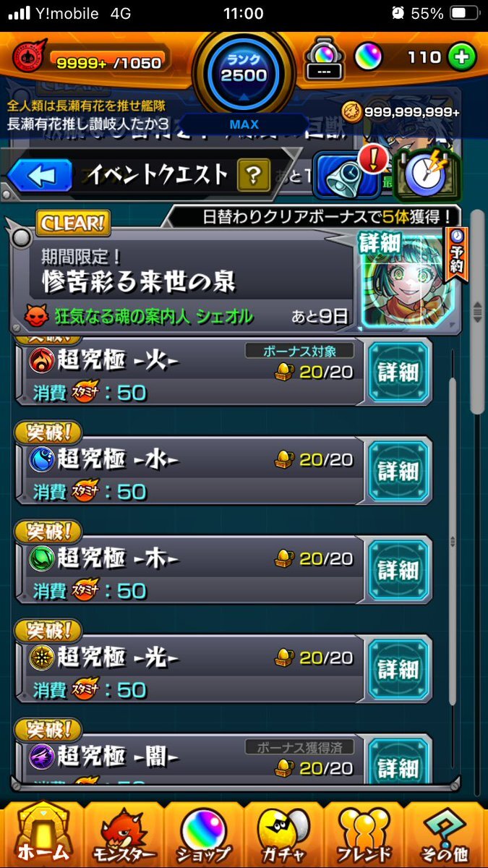The height and width of the screenshot is (868, 488).
Task: Open the ホーム tab in bottom bar
Action: [x=43, y=835]
